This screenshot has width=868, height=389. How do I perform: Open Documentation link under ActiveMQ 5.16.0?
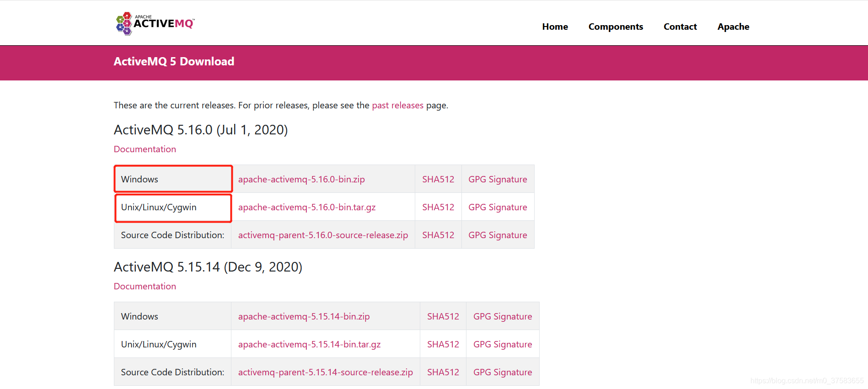(145, 149)
